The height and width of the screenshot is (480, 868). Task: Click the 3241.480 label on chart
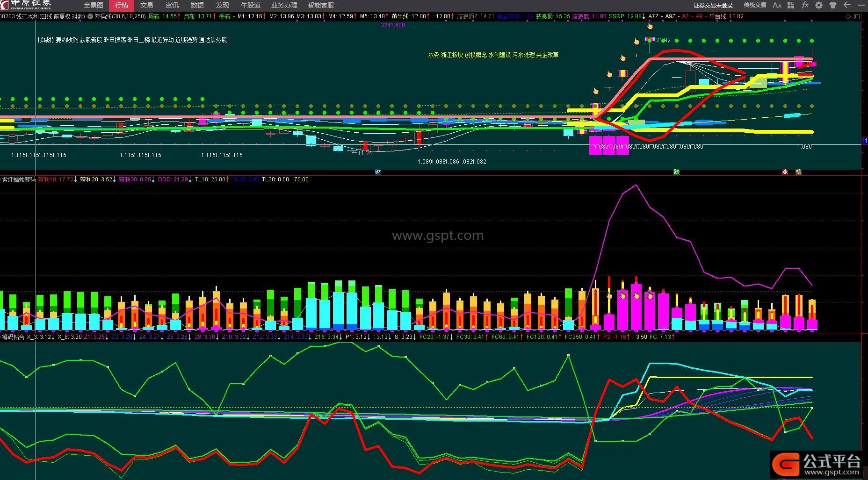(393, 25)
